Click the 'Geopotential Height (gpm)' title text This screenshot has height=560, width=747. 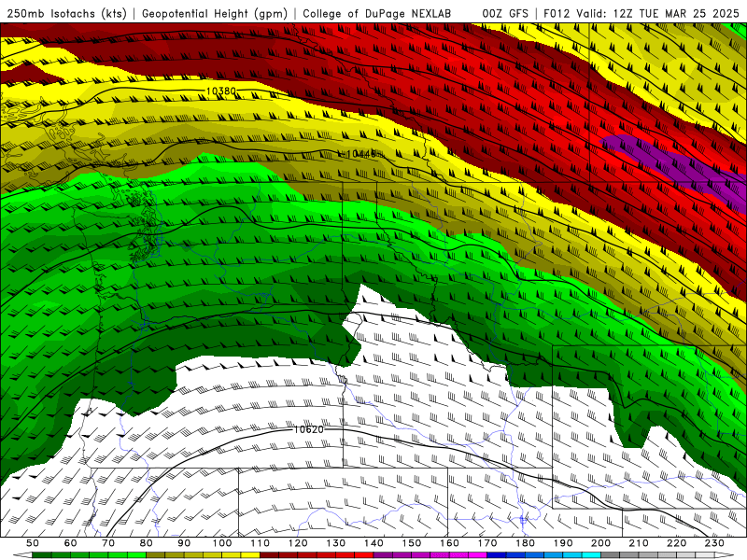215,14
